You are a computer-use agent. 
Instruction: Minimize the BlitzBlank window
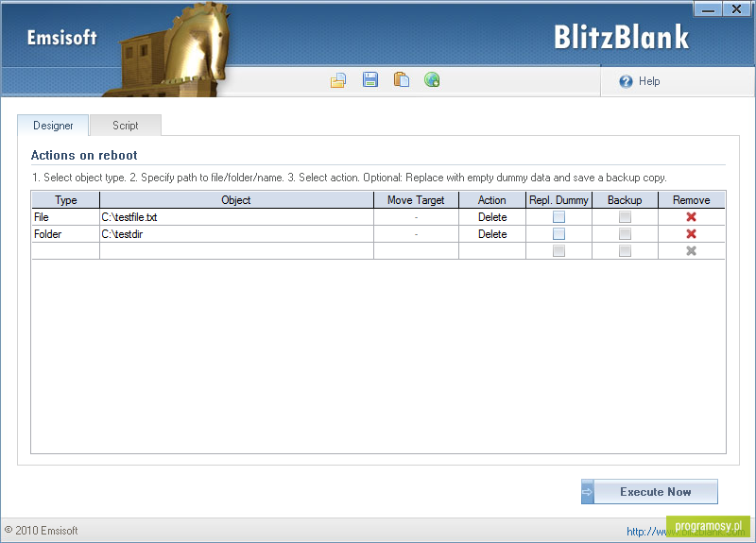(x=708, y=9)
